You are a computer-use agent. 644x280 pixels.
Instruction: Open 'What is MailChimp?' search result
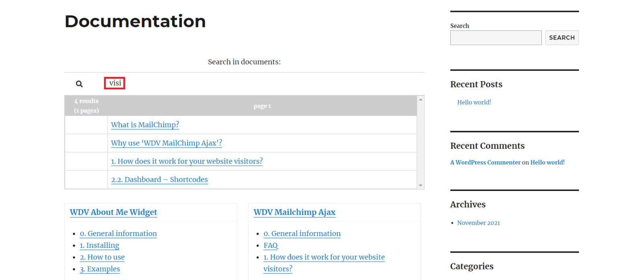point(145,125)
